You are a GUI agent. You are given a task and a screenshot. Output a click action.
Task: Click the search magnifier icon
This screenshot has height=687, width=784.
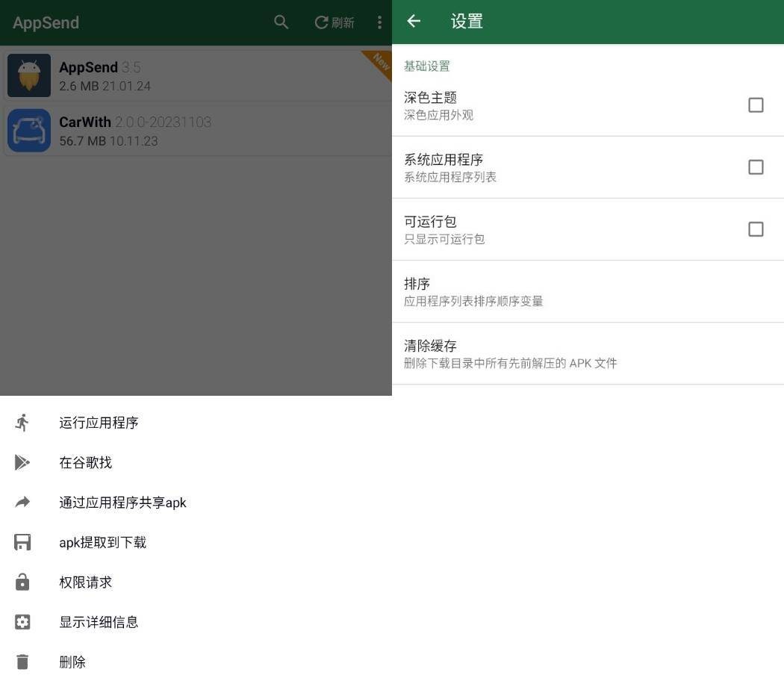click(x=281, y=22)
